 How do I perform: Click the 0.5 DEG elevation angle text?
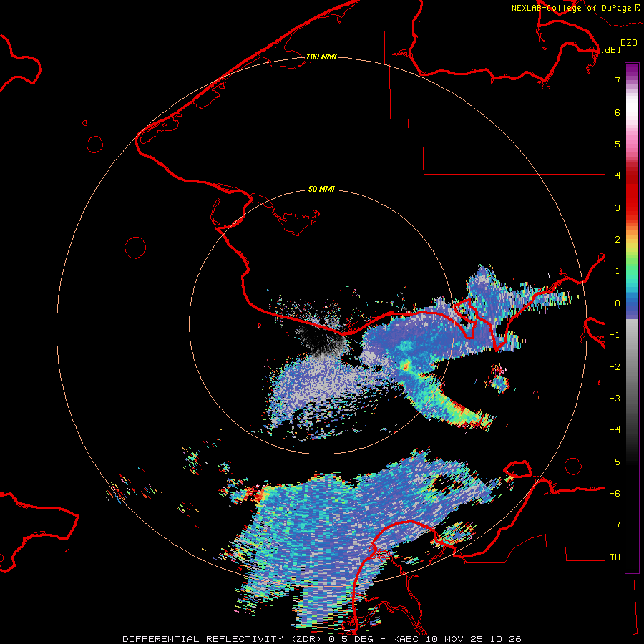click(x=351, y=639)
